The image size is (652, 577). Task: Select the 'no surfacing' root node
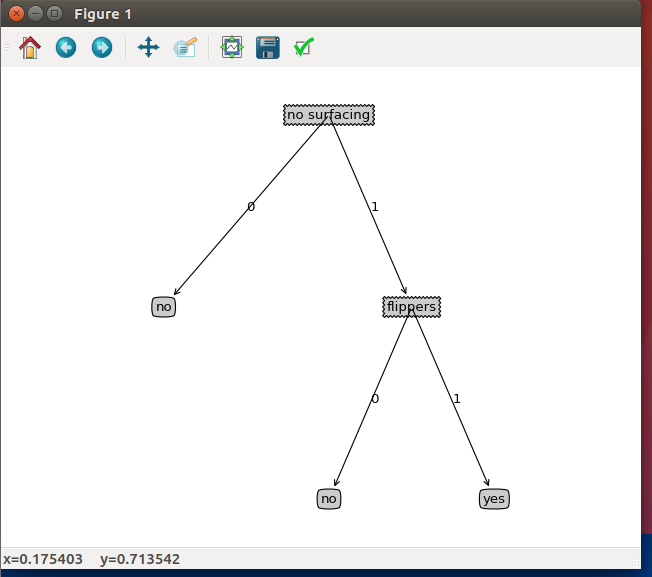pos(329,115)
